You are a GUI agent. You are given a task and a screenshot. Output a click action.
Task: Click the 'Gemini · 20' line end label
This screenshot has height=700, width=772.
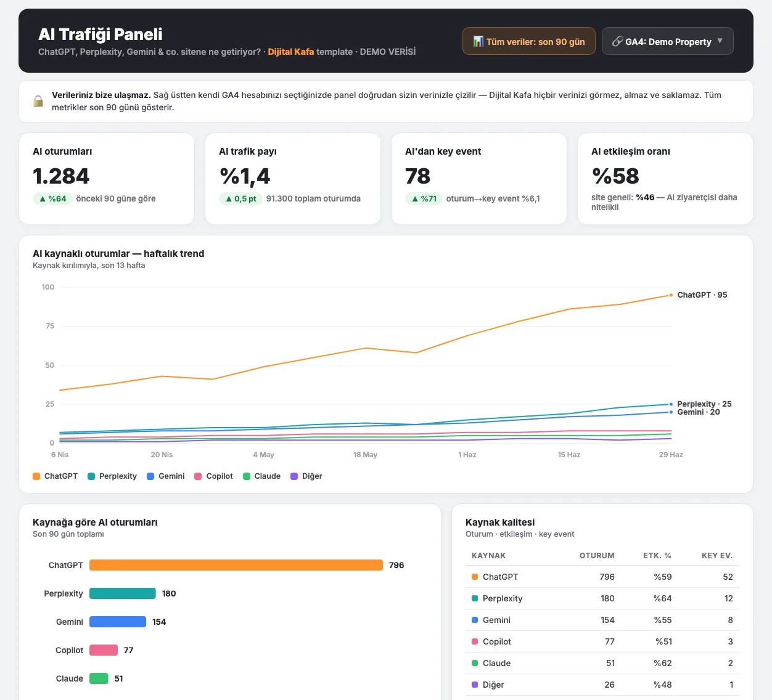coord(698,412)
